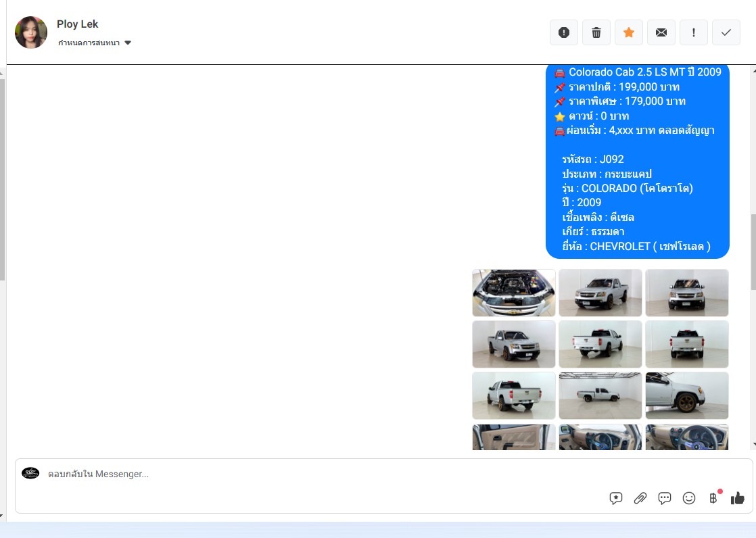The height and width of the screenshot is (538, 756).
Task: Open front-left view truck thumbnail
Action: pos(600,293)
